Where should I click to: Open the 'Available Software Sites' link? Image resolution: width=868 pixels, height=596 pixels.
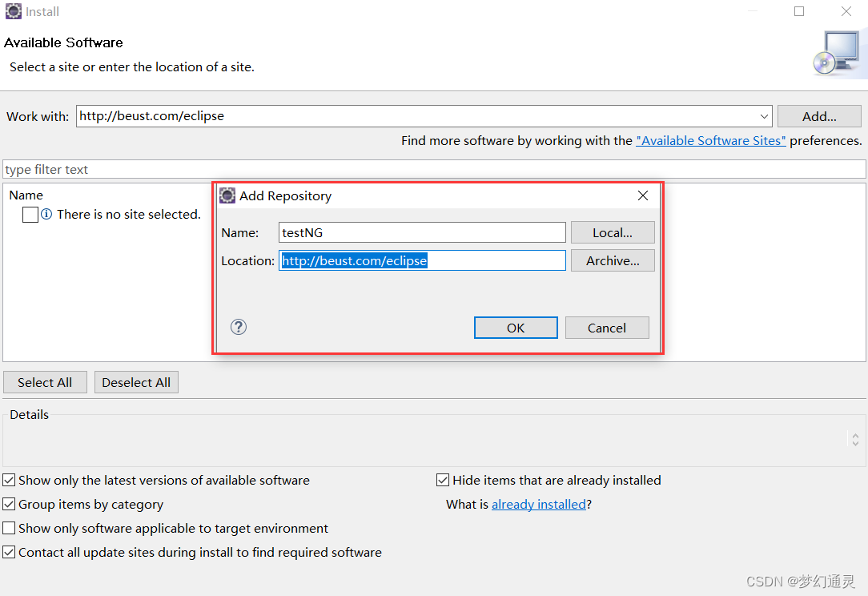[711, 141]
